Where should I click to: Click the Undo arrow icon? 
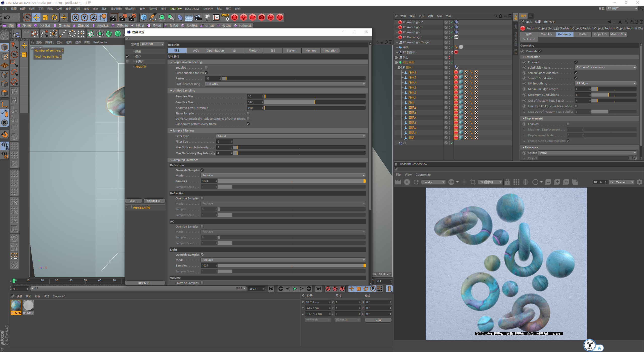tap(7, 17)
